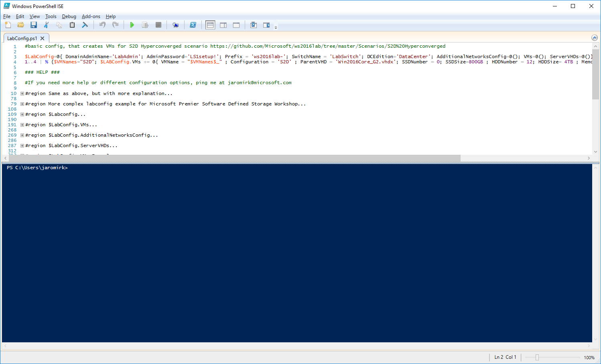The height and width of the screenshot is (364, 601).
Task: Open the File menu
Action: click(x=7, y=16)
